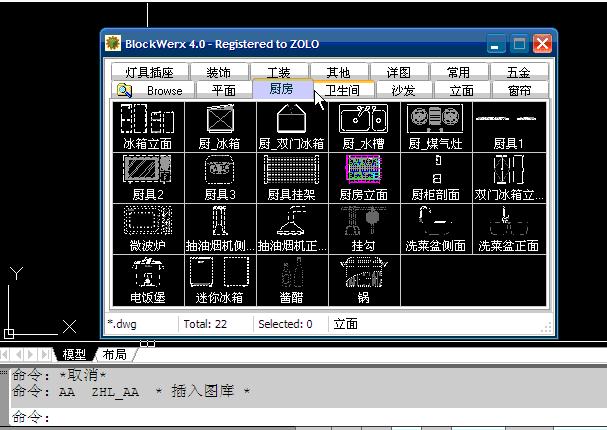
Task: Select the 微波炉 microwave block
Action: point(148,229)
